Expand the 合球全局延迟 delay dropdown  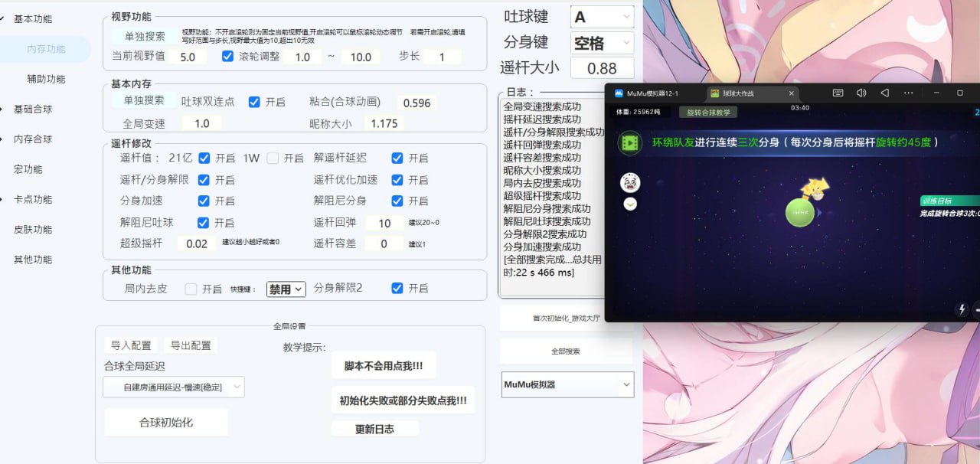click(172, 387)
